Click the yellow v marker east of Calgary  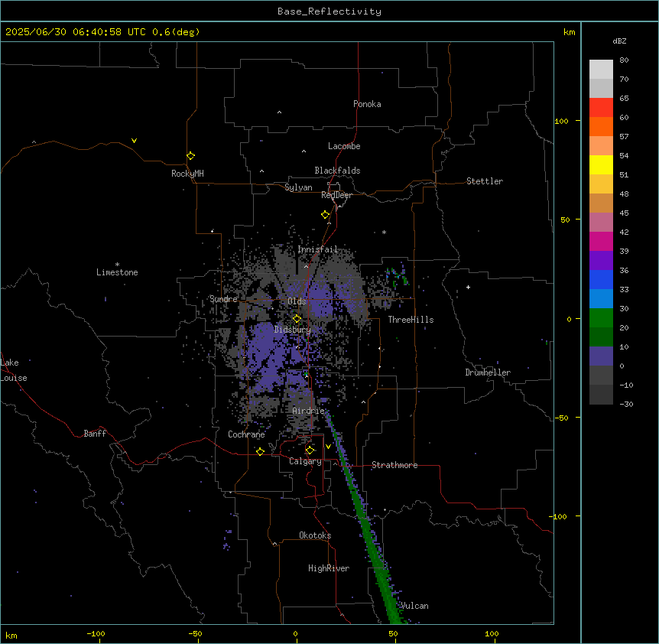[328, 447]
